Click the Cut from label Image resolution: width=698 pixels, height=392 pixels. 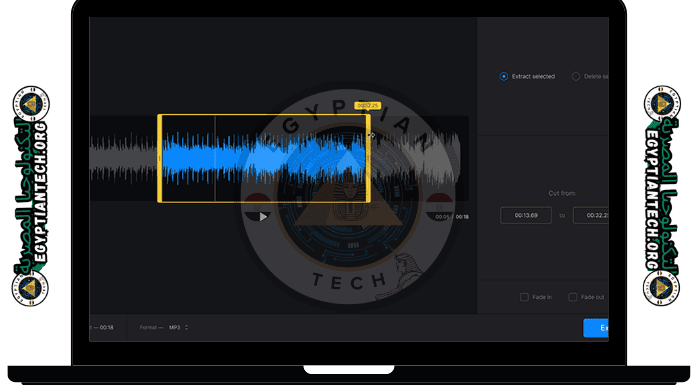pyautogui.click(x=562, y=193)
